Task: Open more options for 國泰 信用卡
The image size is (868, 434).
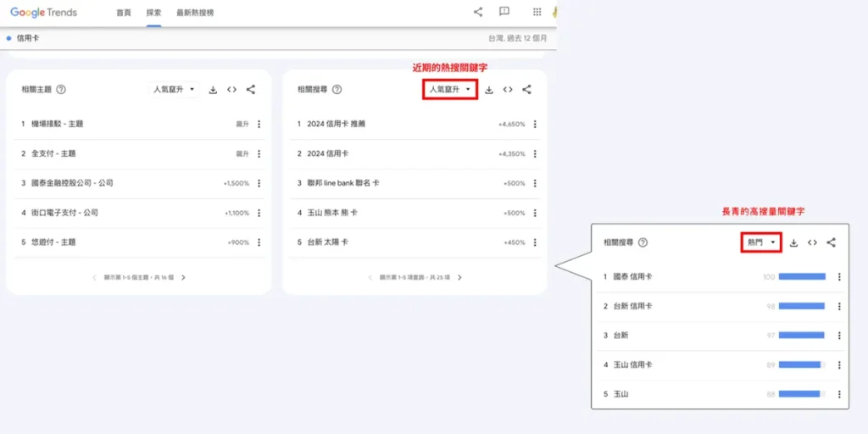Action: (x=839, y=277)
